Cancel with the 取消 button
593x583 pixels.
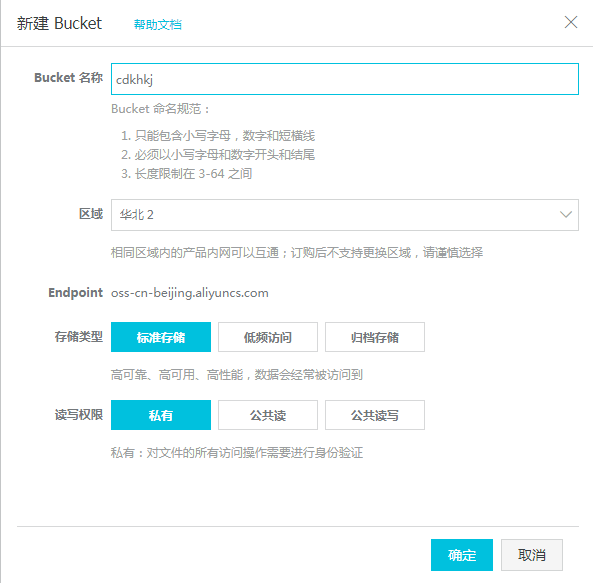point(532,555)
